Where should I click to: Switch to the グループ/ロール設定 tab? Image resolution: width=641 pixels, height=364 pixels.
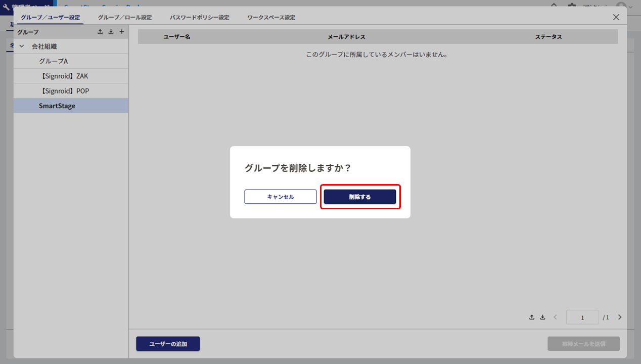click(x=124, y=17)
